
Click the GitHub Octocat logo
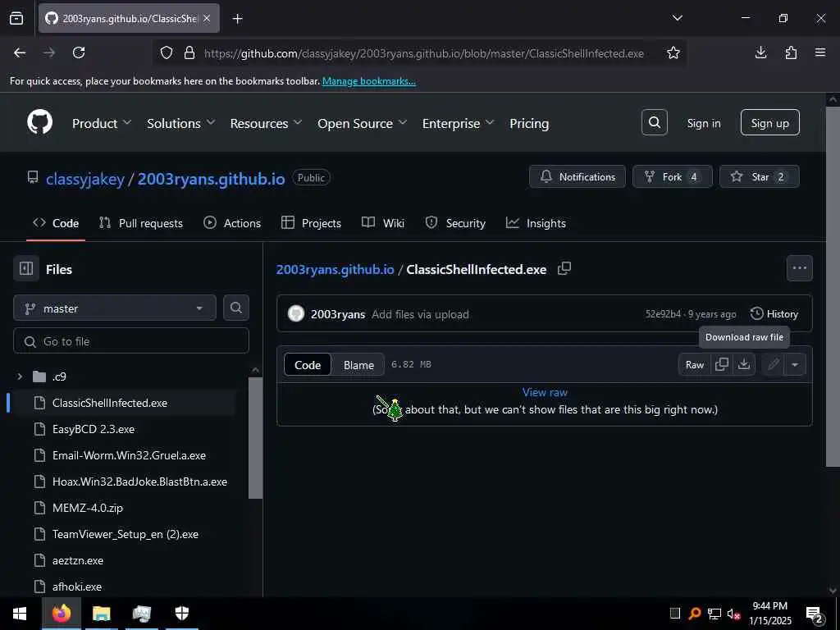[x=39, y=123]
